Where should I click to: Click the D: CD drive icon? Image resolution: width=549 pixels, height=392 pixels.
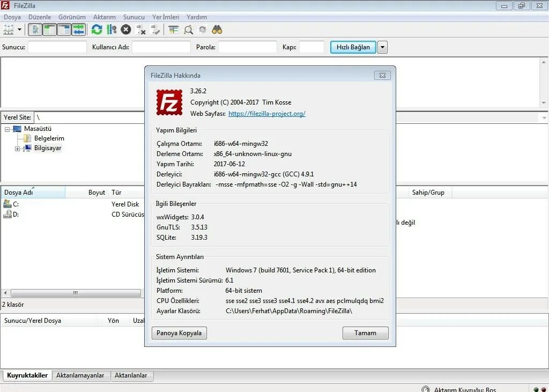(x=8, y=214)
